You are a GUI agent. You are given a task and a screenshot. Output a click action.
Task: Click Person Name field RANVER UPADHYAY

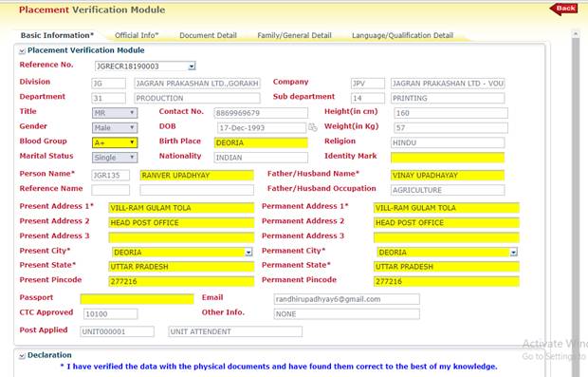coord(197,175)
